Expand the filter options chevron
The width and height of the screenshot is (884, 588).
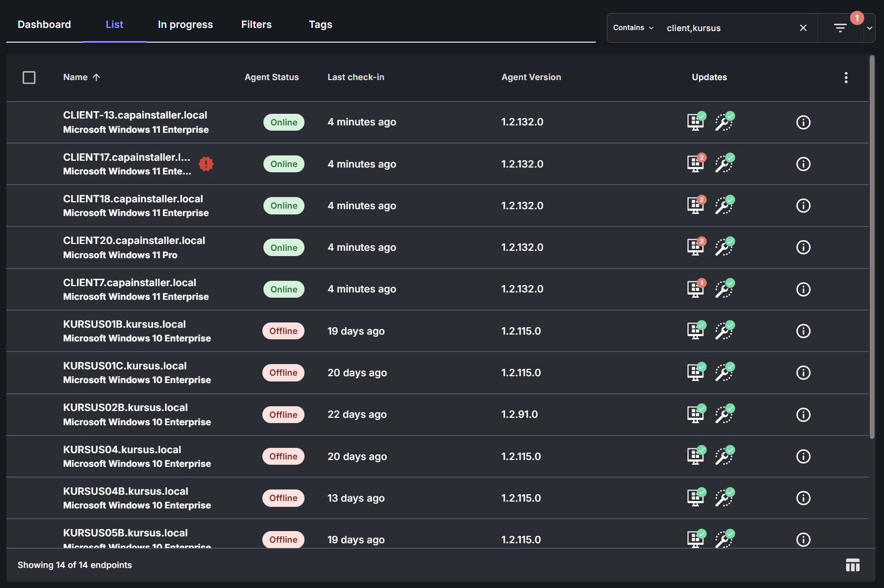[870, 28]
